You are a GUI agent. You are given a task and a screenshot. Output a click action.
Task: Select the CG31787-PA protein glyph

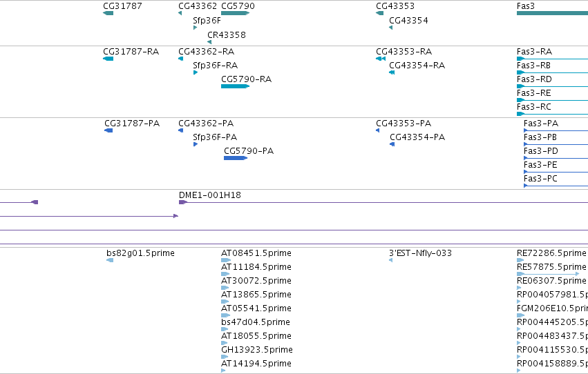[x=108, y=130]
